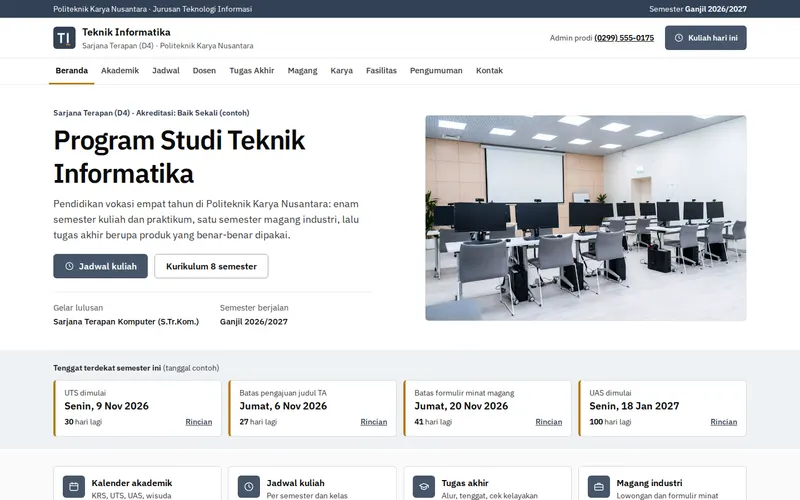
Task: Click the briefcase icon beside Magang industri
Action: point(599,487)
